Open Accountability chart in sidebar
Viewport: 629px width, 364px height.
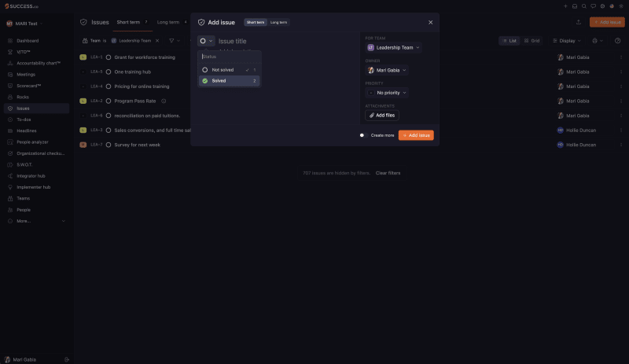(x=39, y=64)
